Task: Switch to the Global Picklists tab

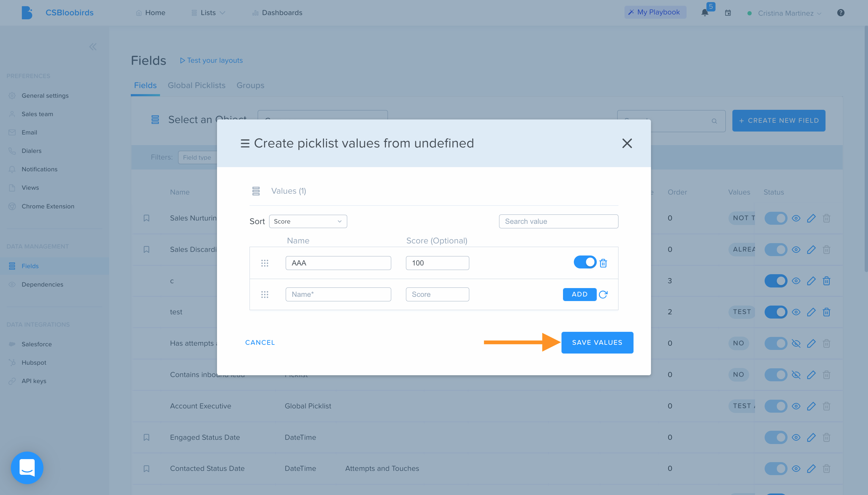Action: coord(196,85)
